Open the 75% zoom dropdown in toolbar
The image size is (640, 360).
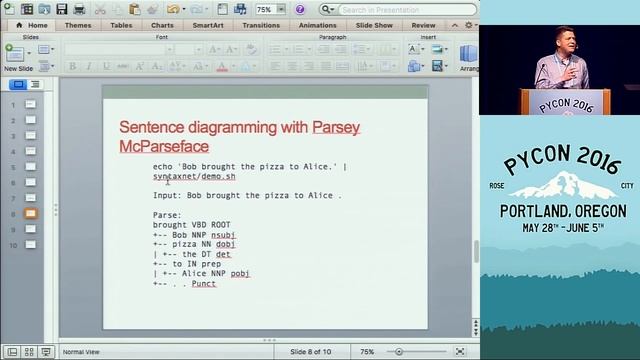pos(281,9)
